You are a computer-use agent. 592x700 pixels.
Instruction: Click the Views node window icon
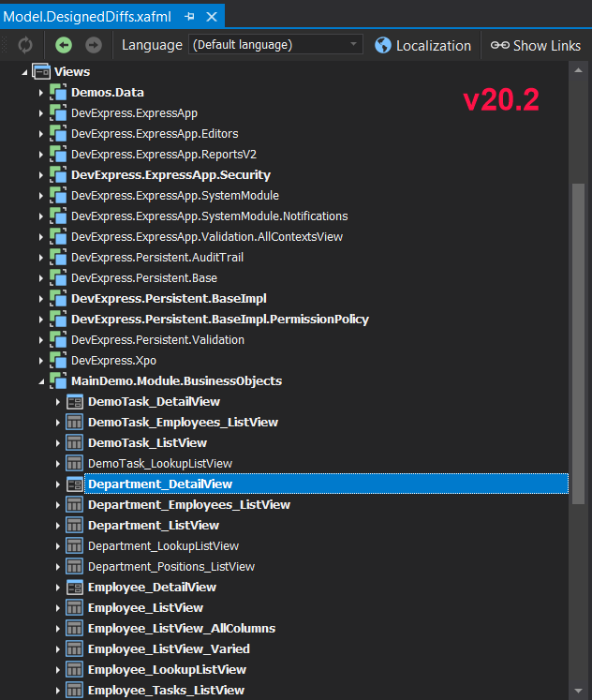(41, 72)
